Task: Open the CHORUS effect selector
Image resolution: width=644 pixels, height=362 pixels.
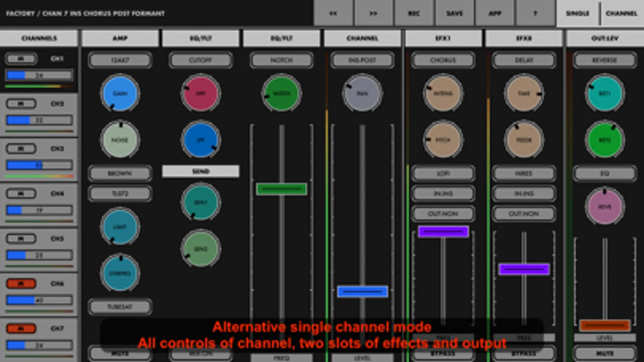Action: click(443, 60)
